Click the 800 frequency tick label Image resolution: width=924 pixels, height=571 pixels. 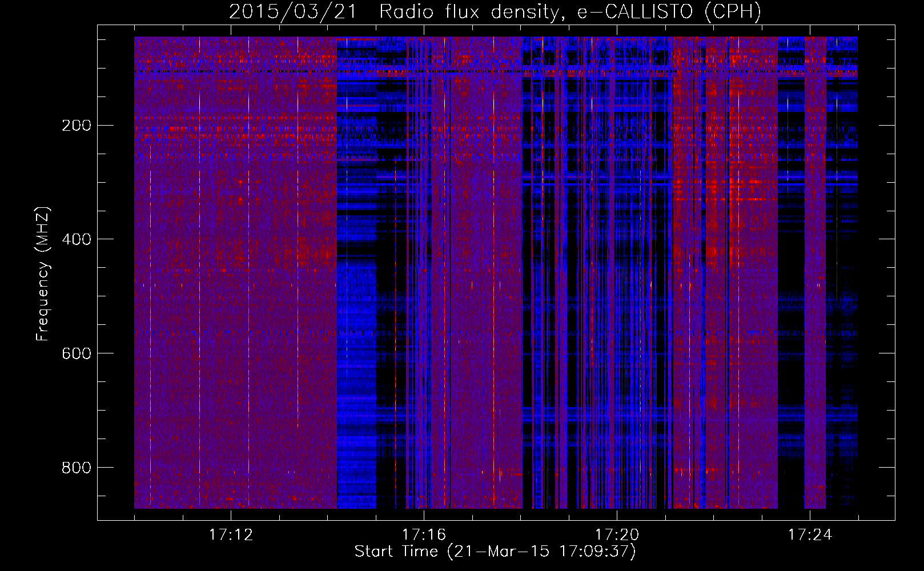(76, 468)
